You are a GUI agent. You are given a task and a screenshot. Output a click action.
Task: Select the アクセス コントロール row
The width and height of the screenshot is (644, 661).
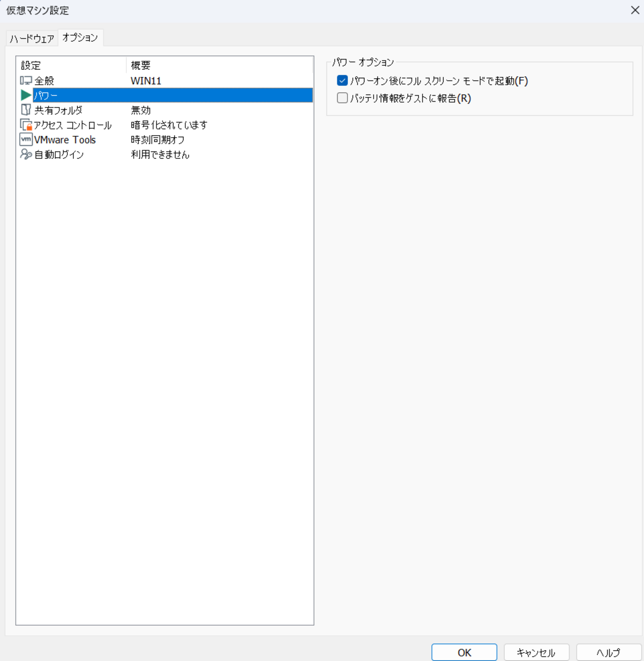[x=165, y=125]
